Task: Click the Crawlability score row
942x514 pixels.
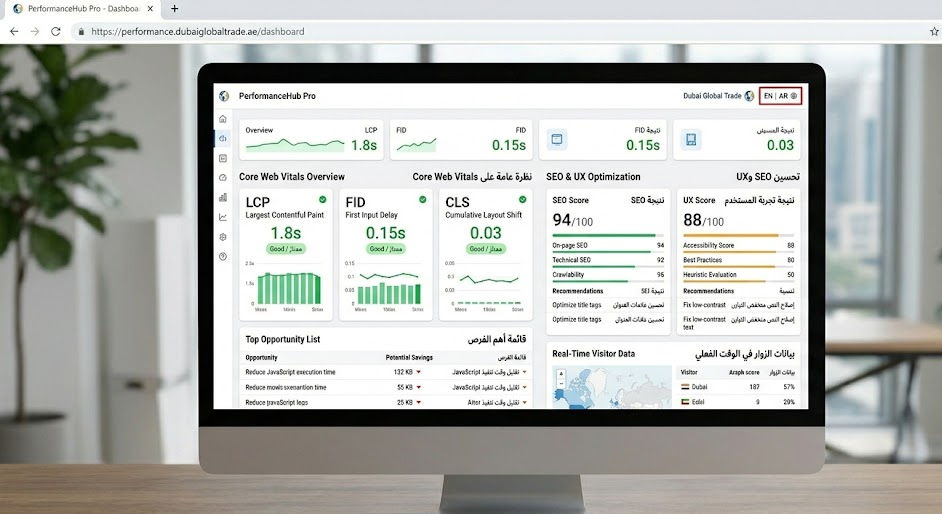Action: pos(608,275)
